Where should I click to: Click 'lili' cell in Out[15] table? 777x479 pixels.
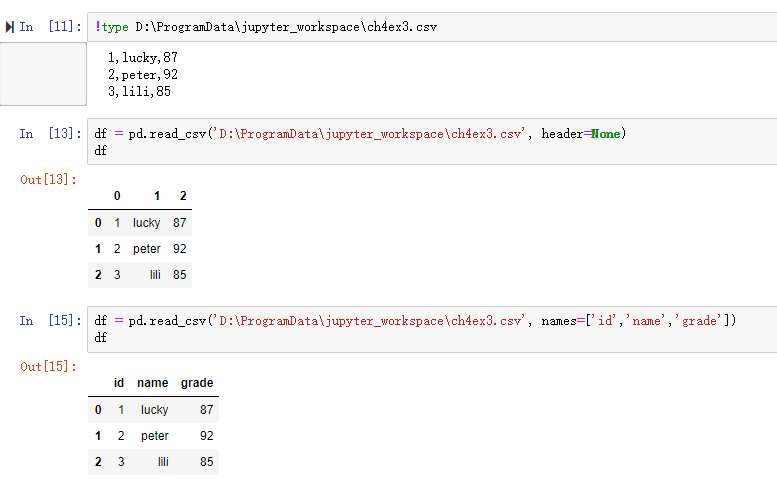[163, 462]
